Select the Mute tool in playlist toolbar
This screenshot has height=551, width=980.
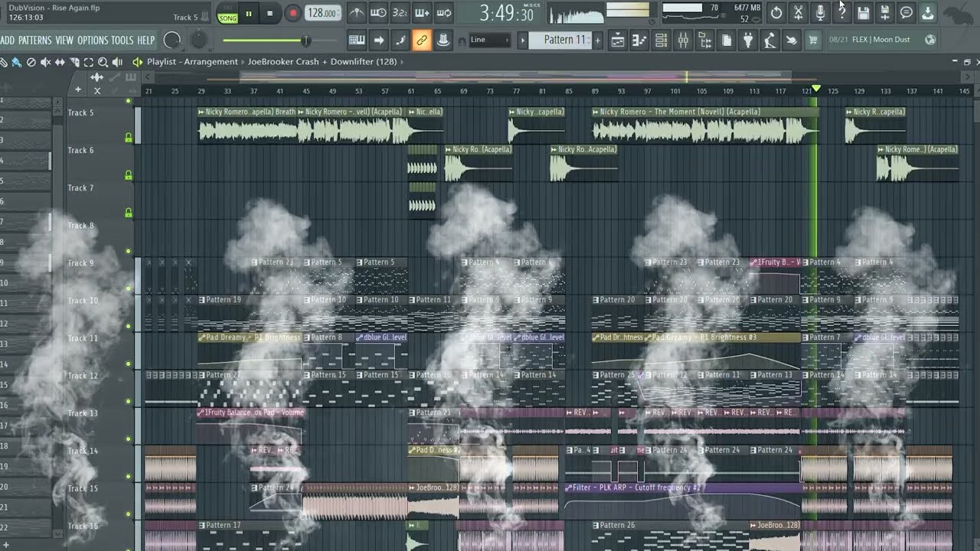45,62
